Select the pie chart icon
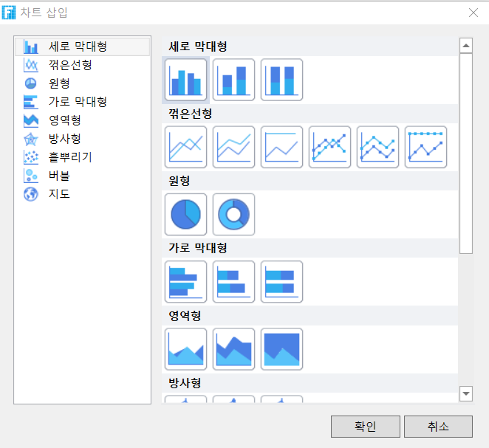This screenshot has width=489, height=448. click(x=185, y=215)
